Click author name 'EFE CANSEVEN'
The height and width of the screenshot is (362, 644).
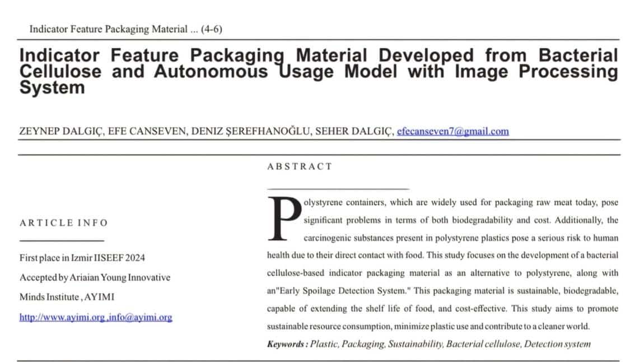tap(147, 131)
